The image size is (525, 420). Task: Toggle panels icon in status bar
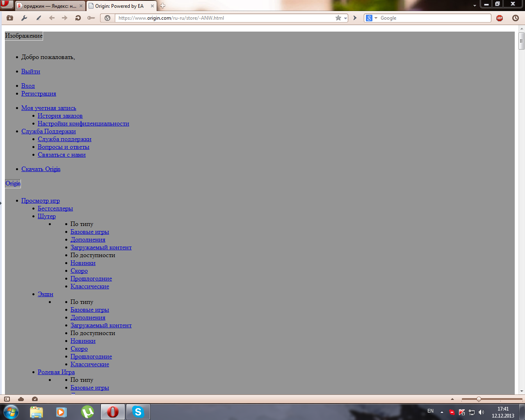[x=7, y=399]
